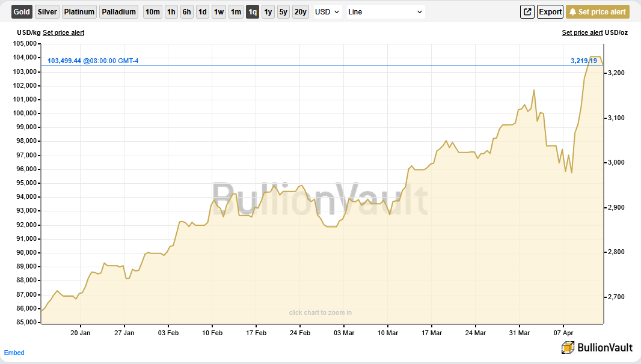Click the 27 Jan date axis label

pyautogui.click(x=124, y=333)
